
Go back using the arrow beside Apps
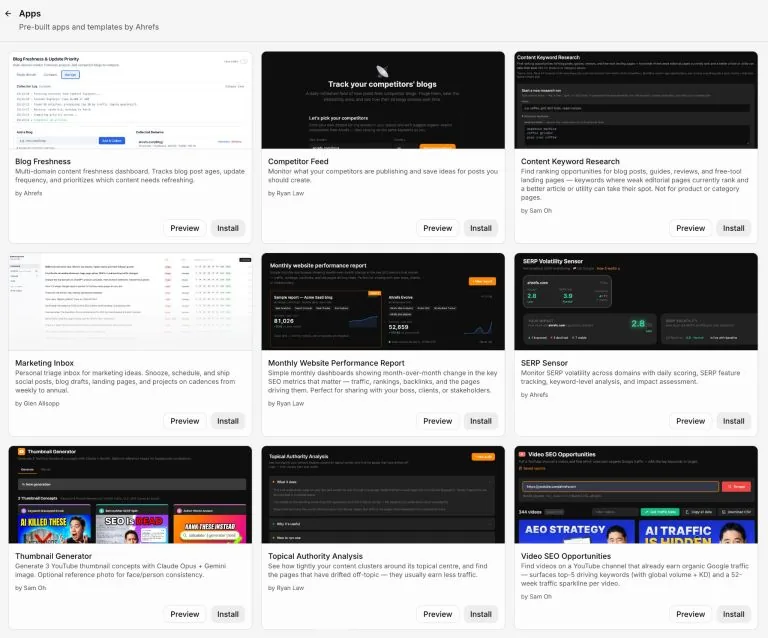(8, 14)
